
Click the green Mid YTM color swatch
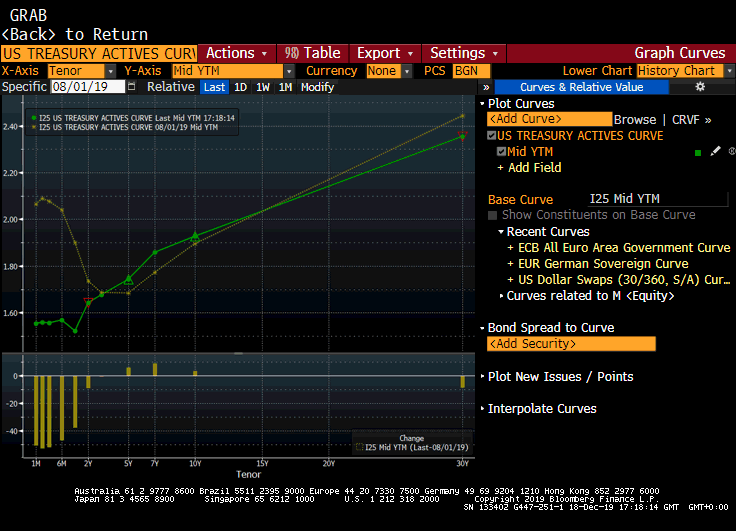(697, 152)
